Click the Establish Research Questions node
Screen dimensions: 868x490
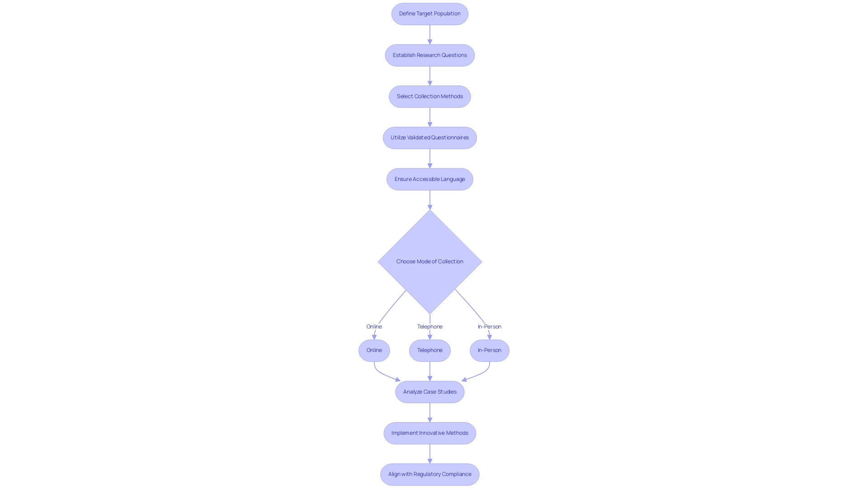430,55
